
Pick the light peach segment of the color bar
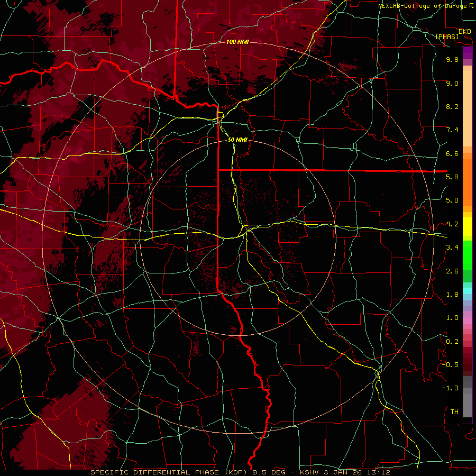467,108
